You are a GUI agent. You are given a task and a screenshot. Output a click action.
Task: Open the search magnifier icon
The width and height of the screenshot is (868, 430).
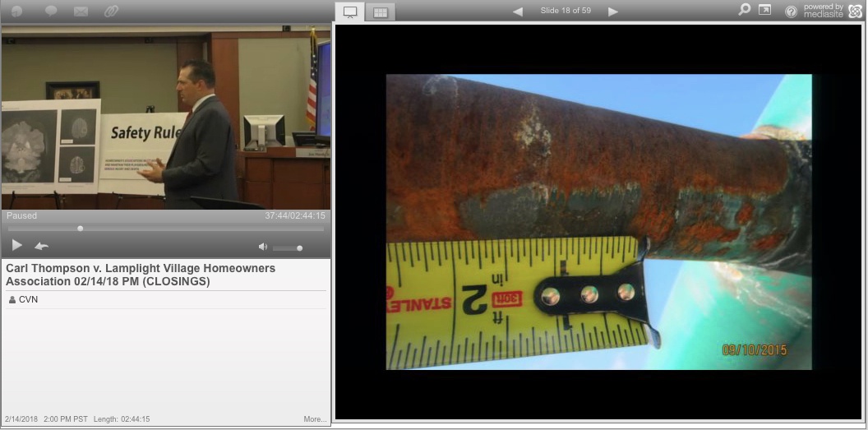tap(745, 9)
